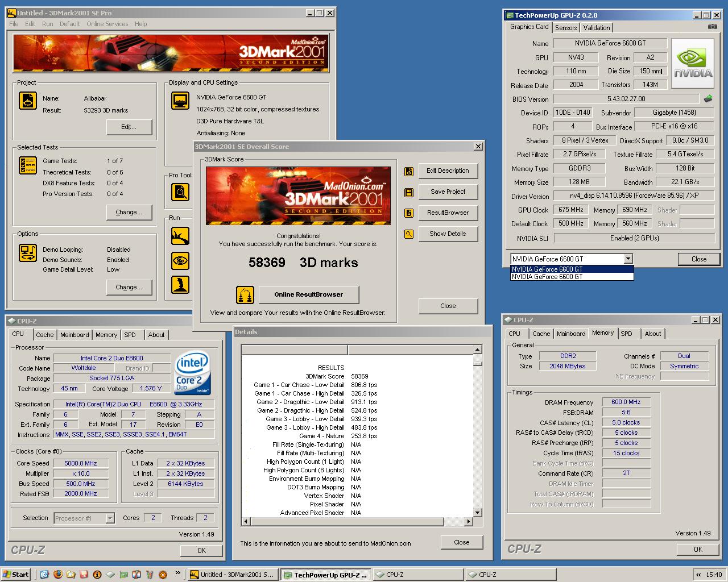Open the GPU selection dropdown in GPU-Z
728x582 pixels.
(x=628, y=259)
